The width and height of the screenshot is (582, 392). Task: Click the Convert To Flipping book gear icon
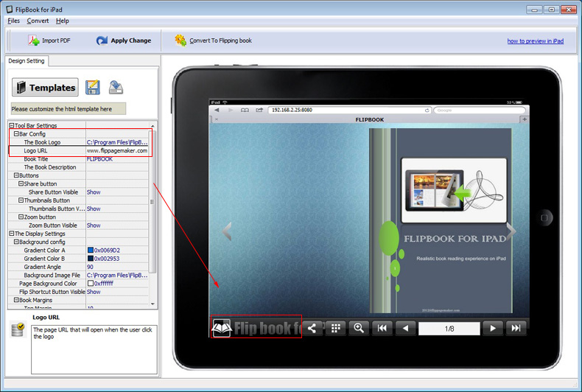tap(180, 41)
